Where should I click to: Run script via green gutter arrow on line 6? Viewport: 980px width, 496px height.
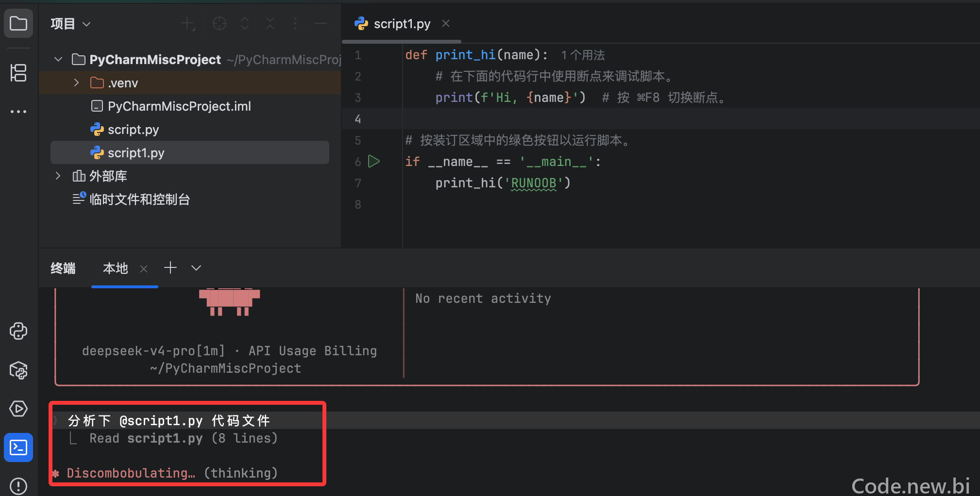tap(374, 161)
